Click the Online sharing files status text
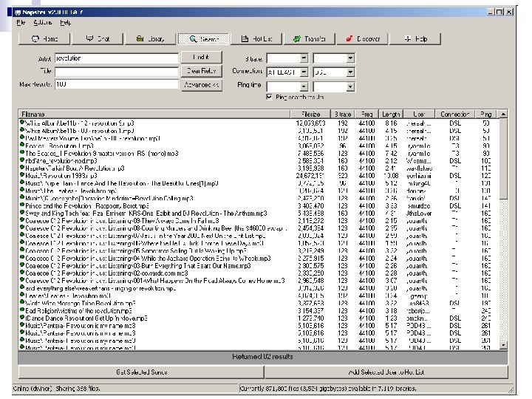Image resolution: width=532 pixels, height=399 pixels. (57, 389)
